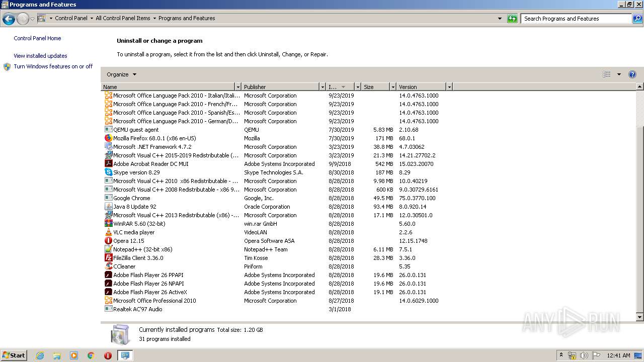Screen dimensions: 644x362
Task: Click the Microsoft Office Professional 2010 icon
Action: coord(108,301)
